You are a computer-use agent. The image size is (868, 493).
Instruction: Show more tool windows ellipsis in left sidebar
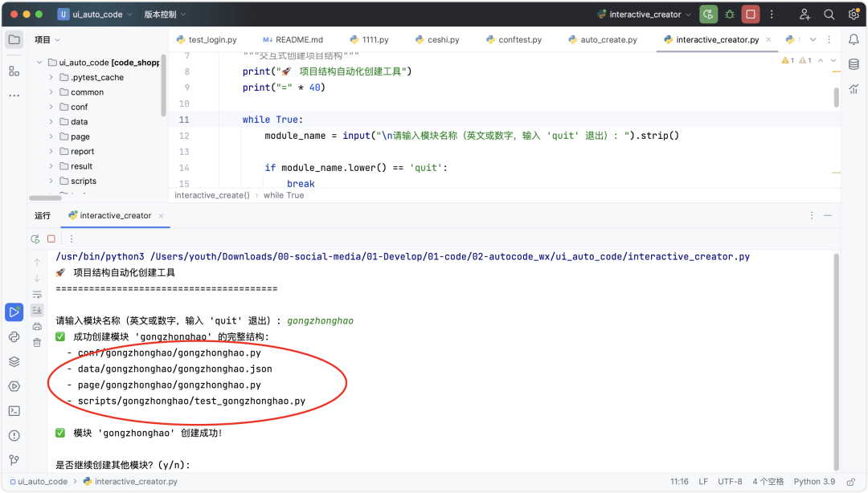(x=14, y=96)
